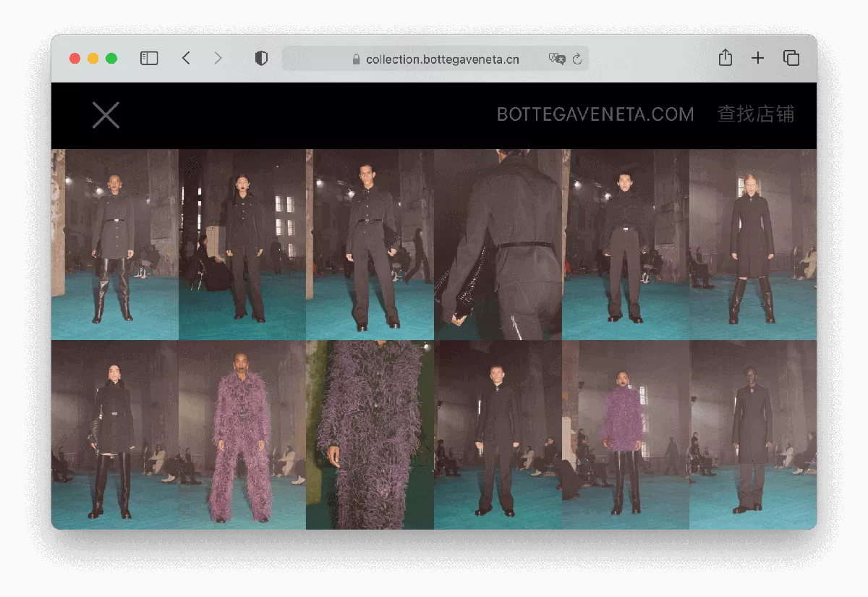
Task: Click the collection.bottegaveneta.cn address bar
Action: click(442, 59)
